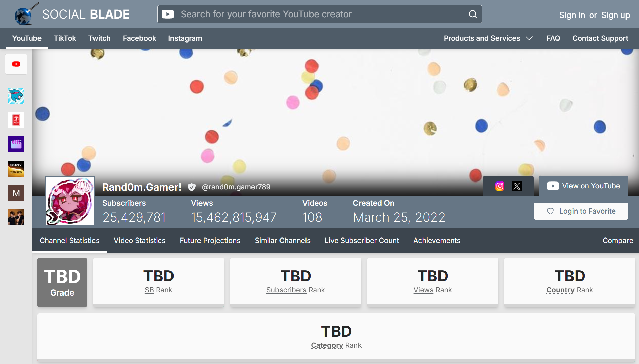
Task: Click the YouTube play icon in search bar
Action: click(x=168, y=14)
